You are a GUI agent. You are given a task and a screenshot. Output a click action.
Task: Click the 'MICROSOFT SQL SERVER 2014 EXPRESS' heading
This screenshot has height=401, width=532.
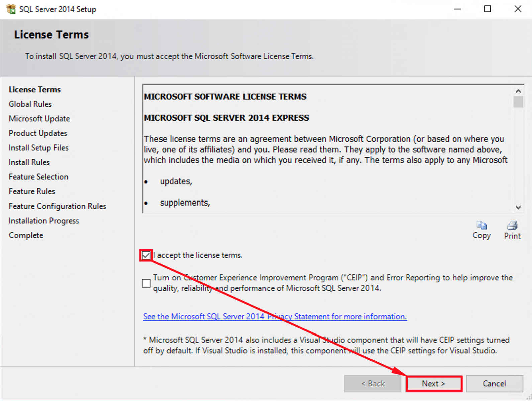[227, 118]
